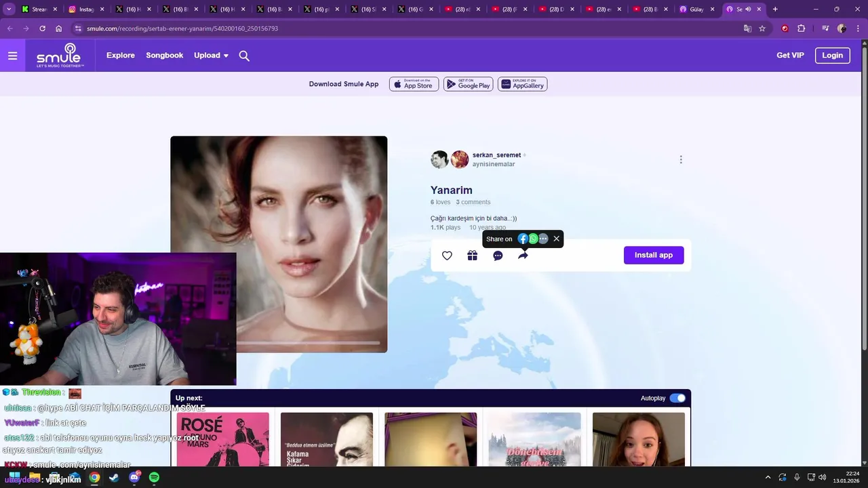
Task: Open the recording's three-dot options menu
Action: (681, 160)
